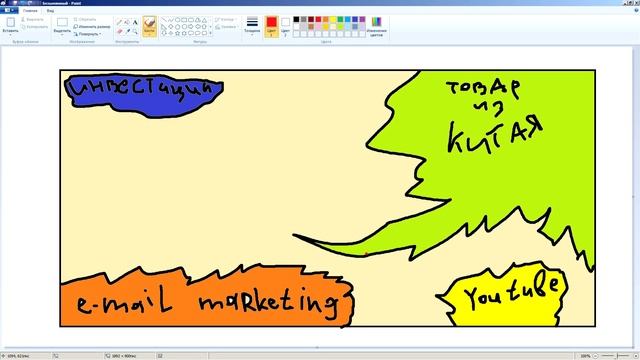640x360 pixels.
Task: Choose the Right triangle shape
Action: (164, 27)
